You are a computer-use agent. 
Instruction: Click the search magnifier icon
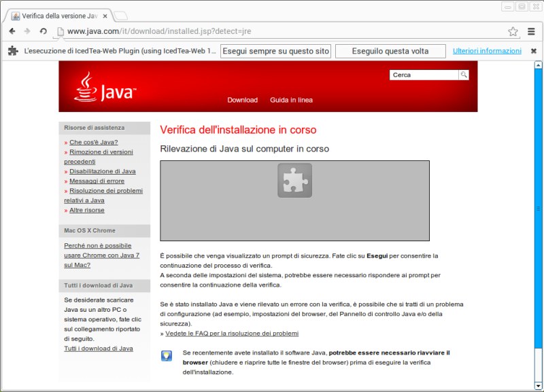(x=464, y=75)
